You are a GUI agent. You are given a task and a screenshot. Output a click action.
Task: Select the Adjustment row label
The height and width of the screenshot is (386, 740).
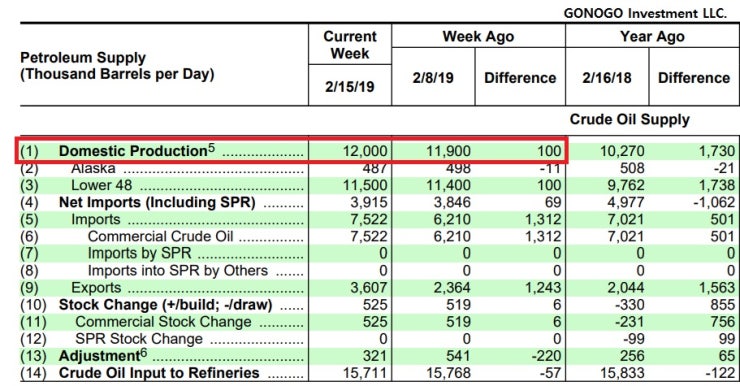pos(103,355)
